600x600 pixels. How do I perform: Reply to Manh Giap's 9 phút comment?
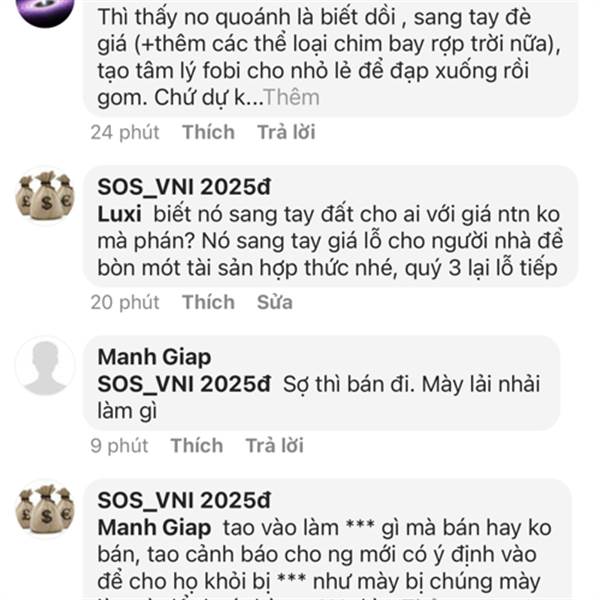[274, 445]
